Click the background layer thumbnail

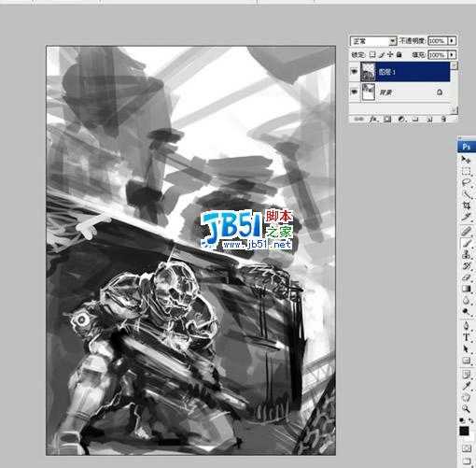[368, 92]
